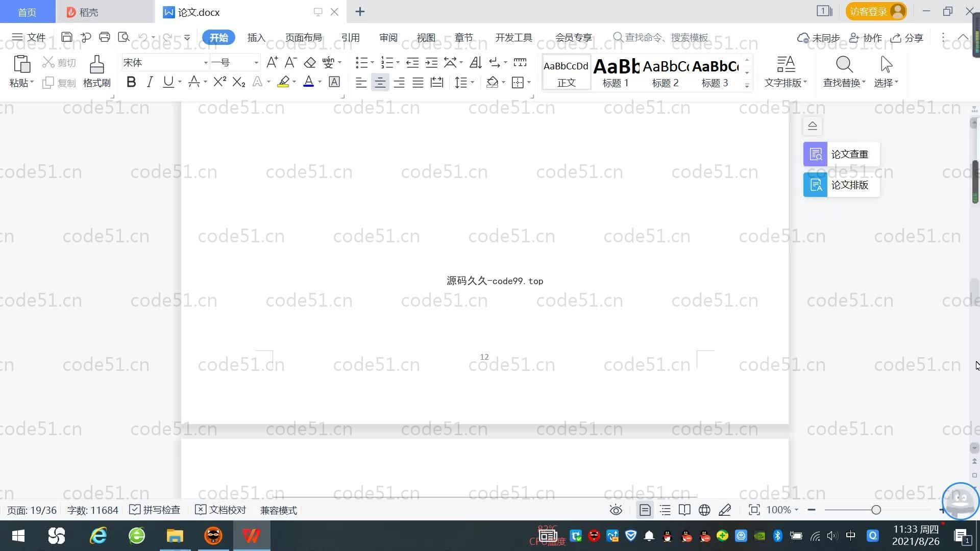The width and height of the screenshot is (980, 551).
Task: Click the font color A swatch
Action: pyautogui.click(x=308, y=82)
